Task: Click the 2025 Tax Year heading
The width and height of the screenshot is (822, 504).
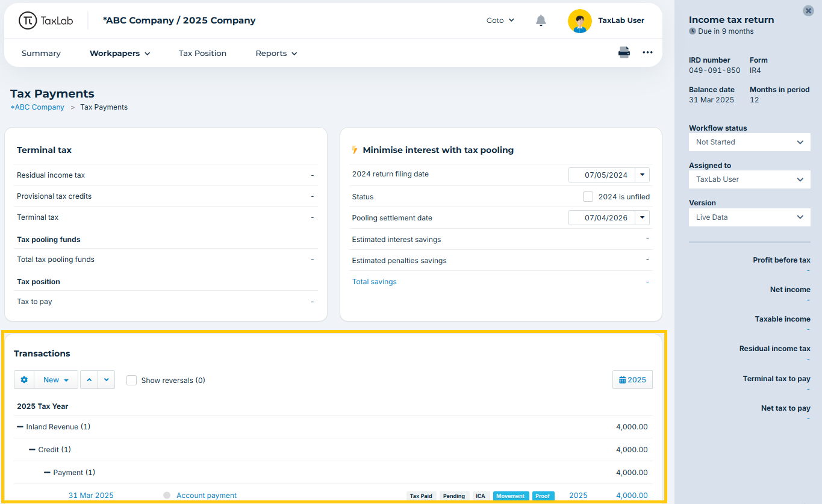Action: [43, 406]
